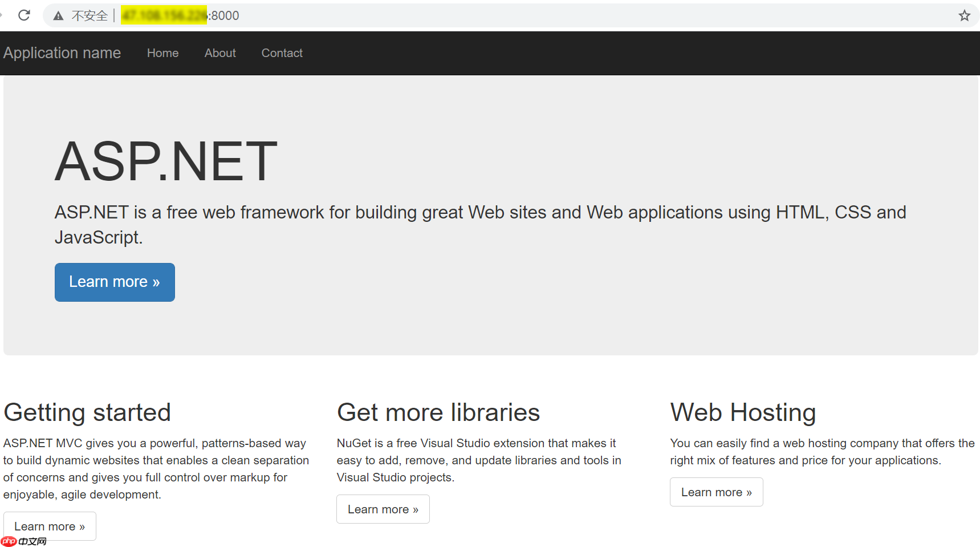Click the 不安全 security label
Screen dimensions: 980x547
coord(90,16)
